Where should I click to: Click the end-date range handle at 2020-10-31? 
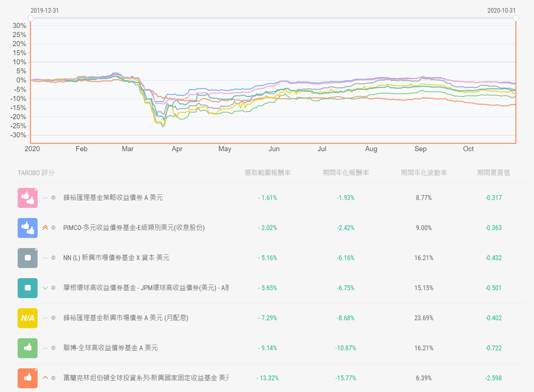point(516,19)
